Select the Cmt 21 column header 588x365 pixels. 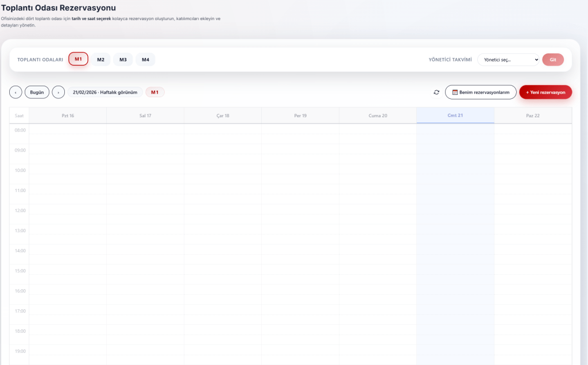coord(455,116)
